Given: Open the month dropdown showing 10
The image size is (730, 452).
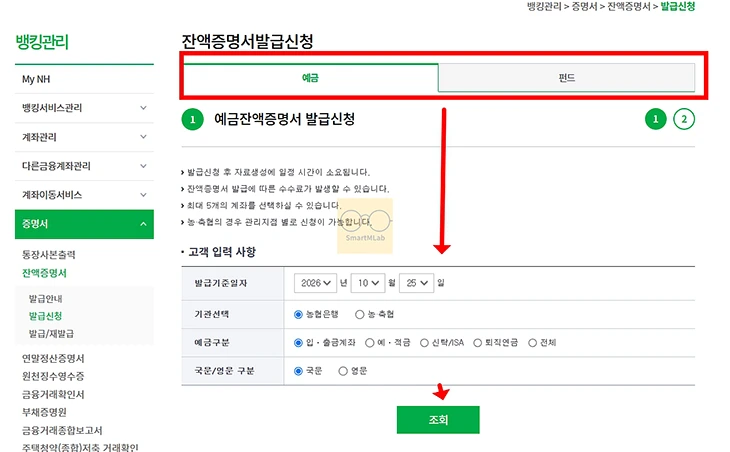Looking at the screenshot, I should 368,283.
